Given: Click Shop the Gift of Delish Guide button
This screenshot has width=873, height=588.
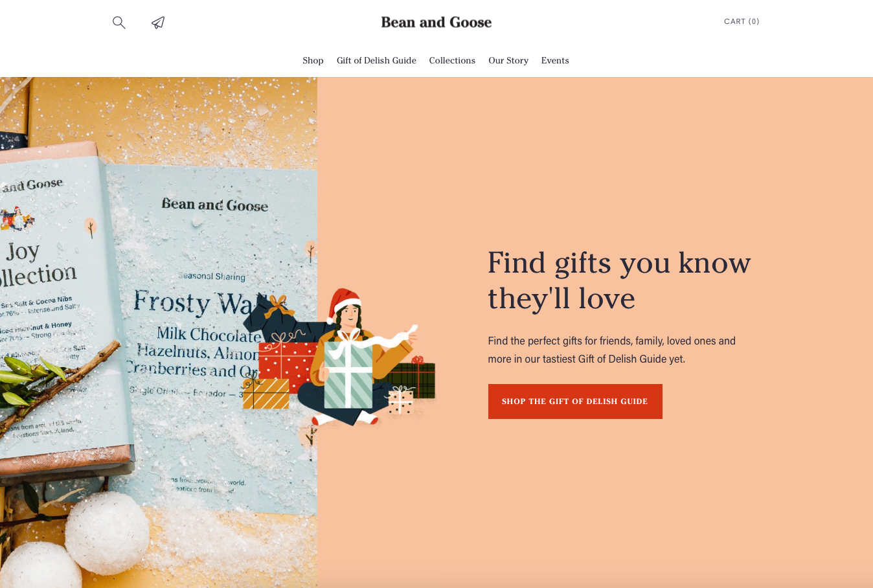Looking at the screenshot, I should point(575,401).
